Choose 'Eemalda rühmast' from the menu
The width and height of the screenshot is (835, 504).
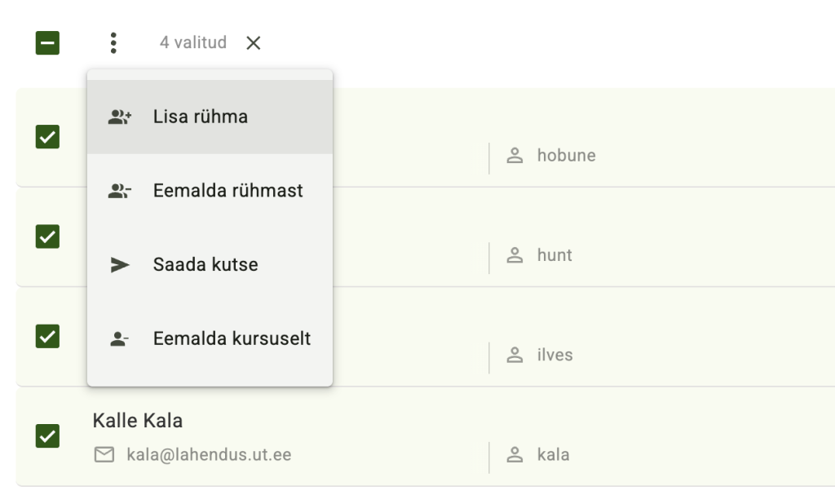[x=228, y=191]
